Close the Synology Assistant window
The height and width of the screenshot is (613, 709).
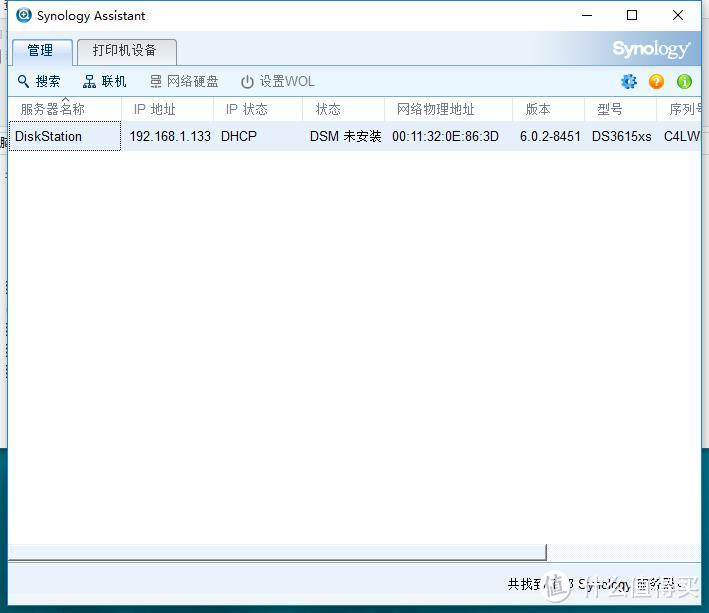677,15
